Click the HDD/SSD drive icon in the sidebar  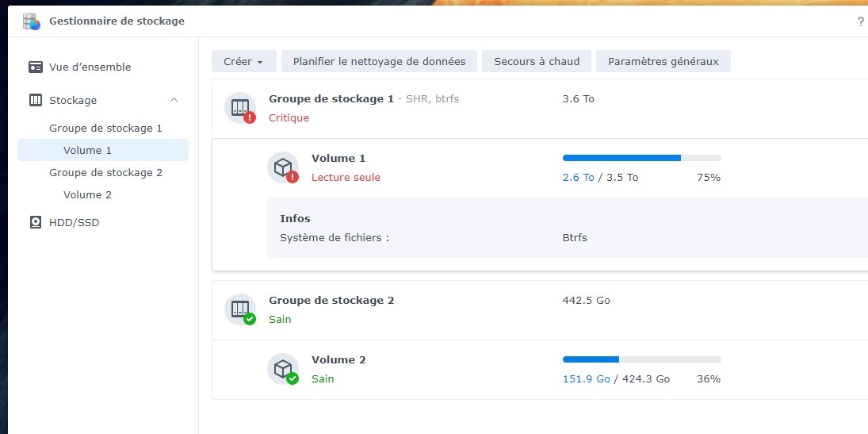(35, 223)
